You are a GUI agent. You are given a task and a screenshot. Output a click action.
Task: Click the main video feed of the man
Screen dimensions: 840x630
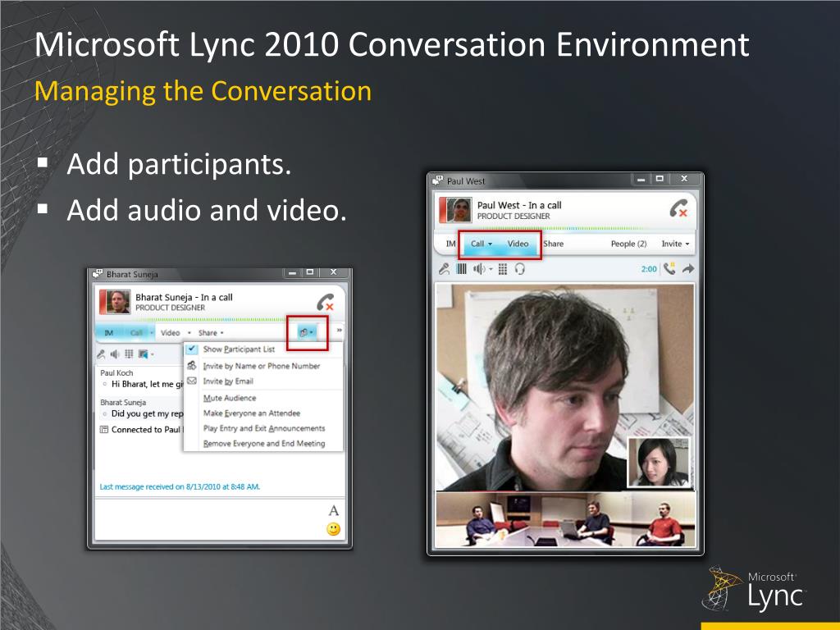click(565, 387)
